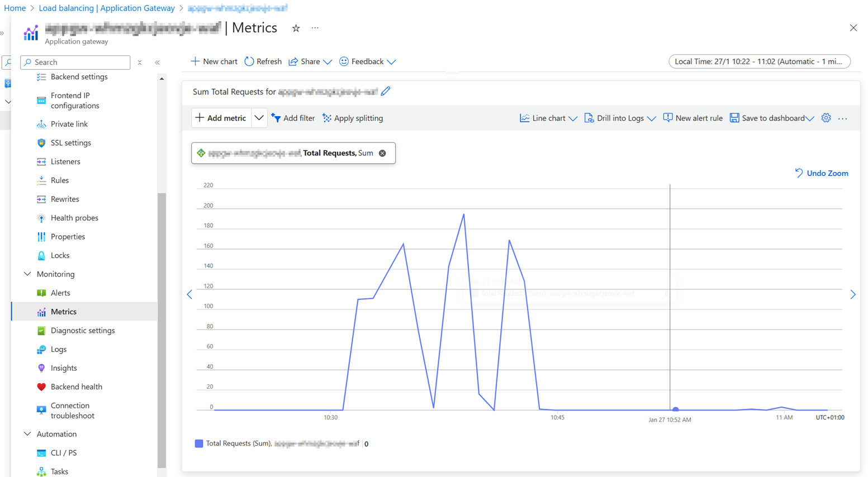
Task: Open Load balancing | Application Gateway breadcrumb
Action: click(x=107, y=8)
